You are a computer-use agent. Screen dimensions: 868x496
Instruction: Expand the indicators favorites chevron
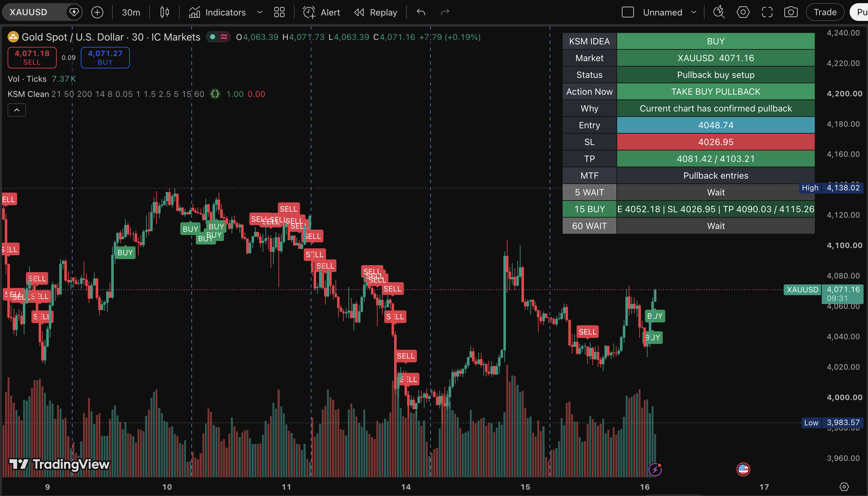pyautogui.click(x=259, y=12)
